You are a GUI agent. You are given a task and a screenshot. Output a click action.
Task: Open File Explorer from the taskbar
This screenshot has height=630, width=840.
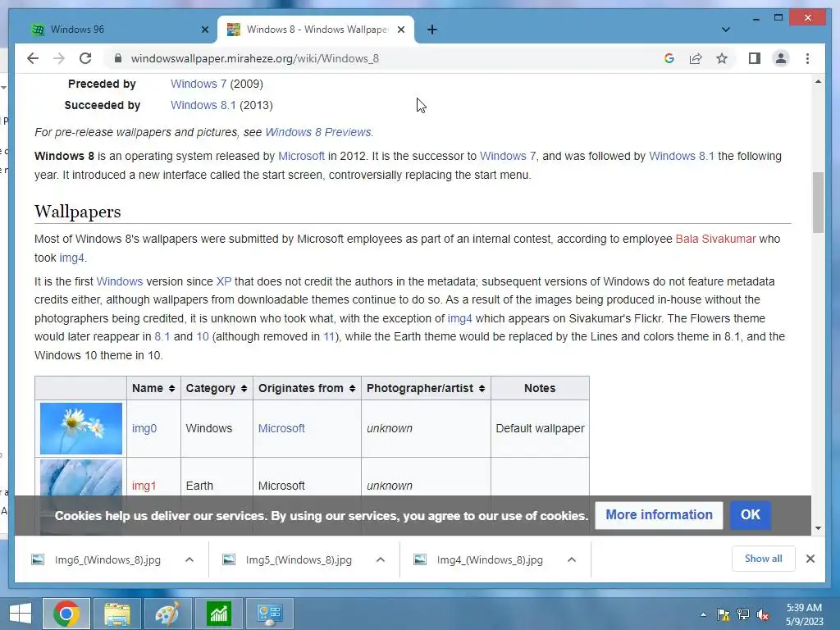[117, 614]
